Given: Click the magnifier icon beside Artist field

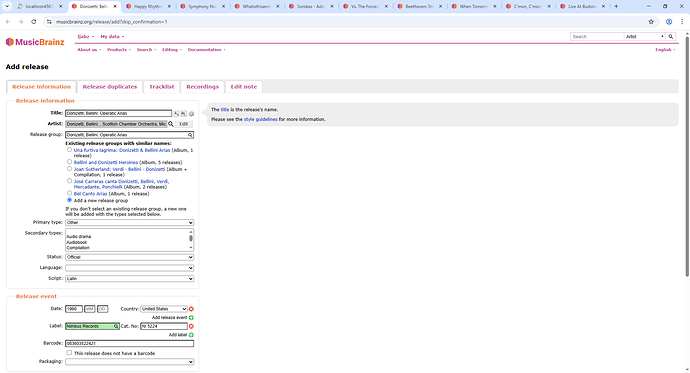Looking at the screenshot, I should pos(171,124).
